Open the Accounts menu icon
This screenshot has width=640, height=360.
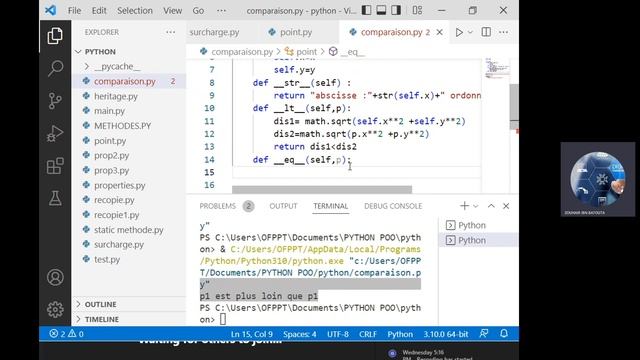tap(55, 277)
